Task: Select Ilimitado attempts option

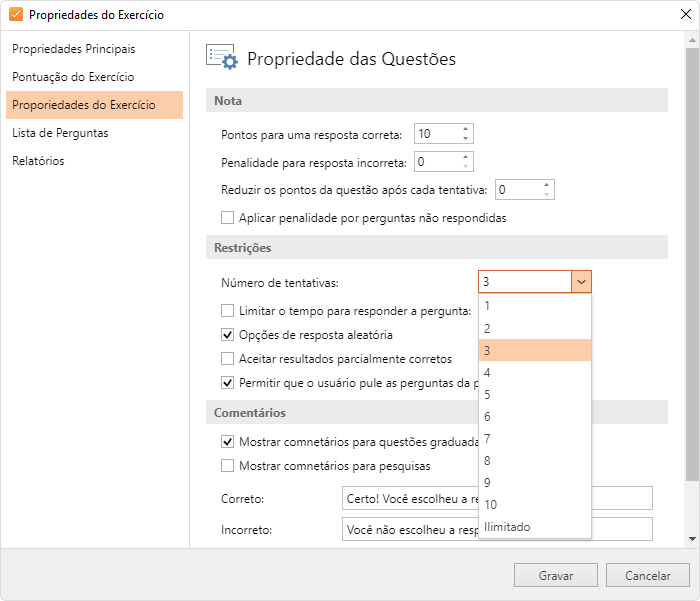Action: [535, 526]
